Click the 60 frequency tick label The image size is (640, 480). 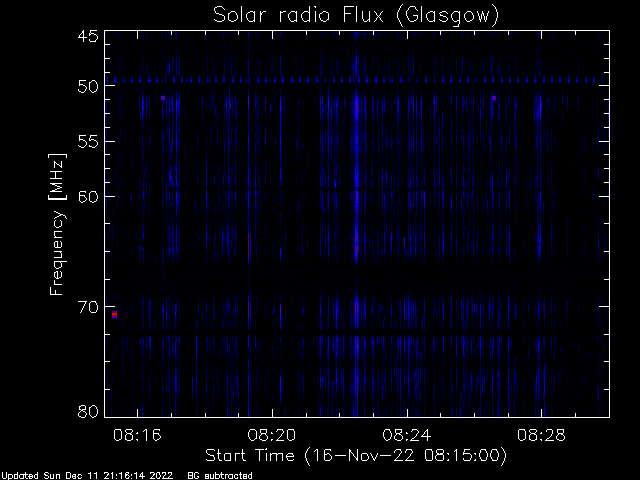[88, 197]
